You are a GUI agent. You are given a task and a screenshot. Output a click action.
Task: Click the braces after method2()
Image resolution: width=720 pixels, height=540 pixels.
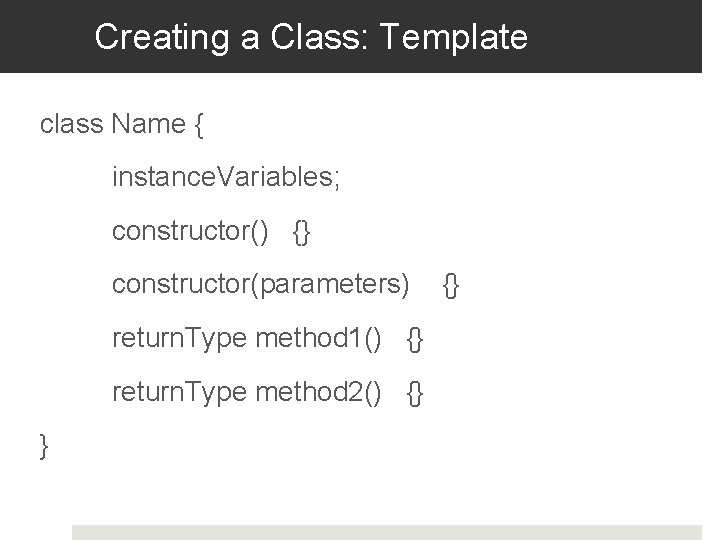[416, 393]
